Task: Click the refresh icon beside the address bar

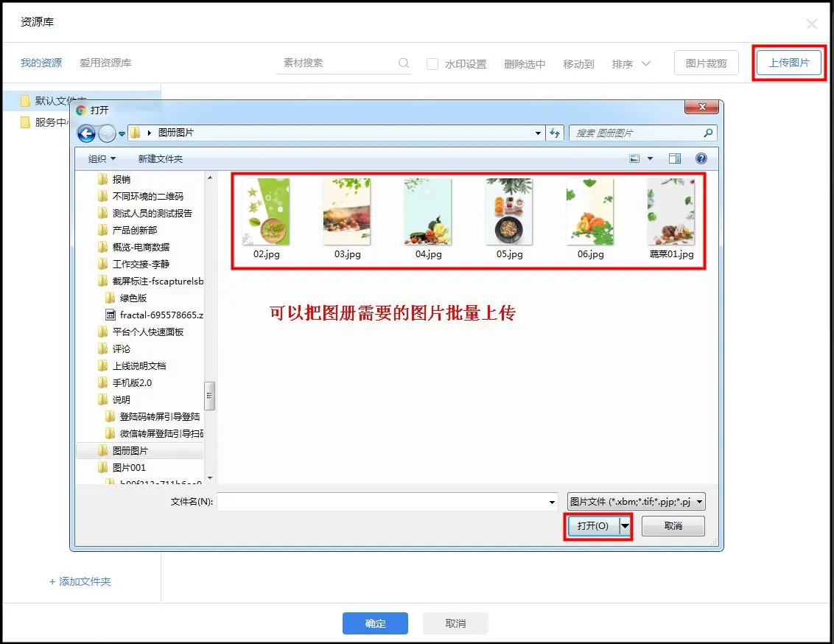Action: [556, 133]
